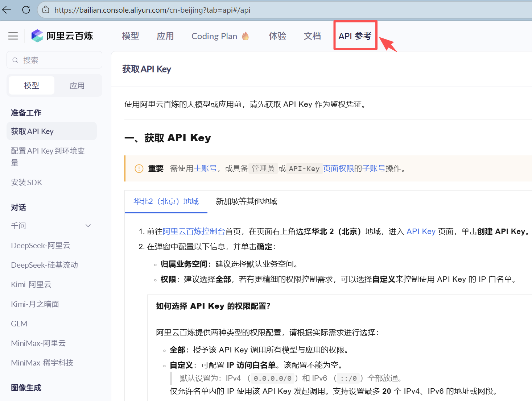The width and height of the screenshot is (532, 401).
Task: Click the ::/0 code text
Action: pyautogui.click(x=349, y=379)
